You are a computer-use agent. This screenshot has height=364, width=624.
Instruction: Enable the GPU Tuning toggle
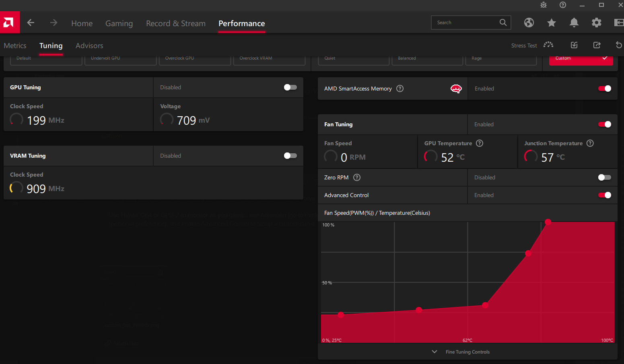[290, 87]
